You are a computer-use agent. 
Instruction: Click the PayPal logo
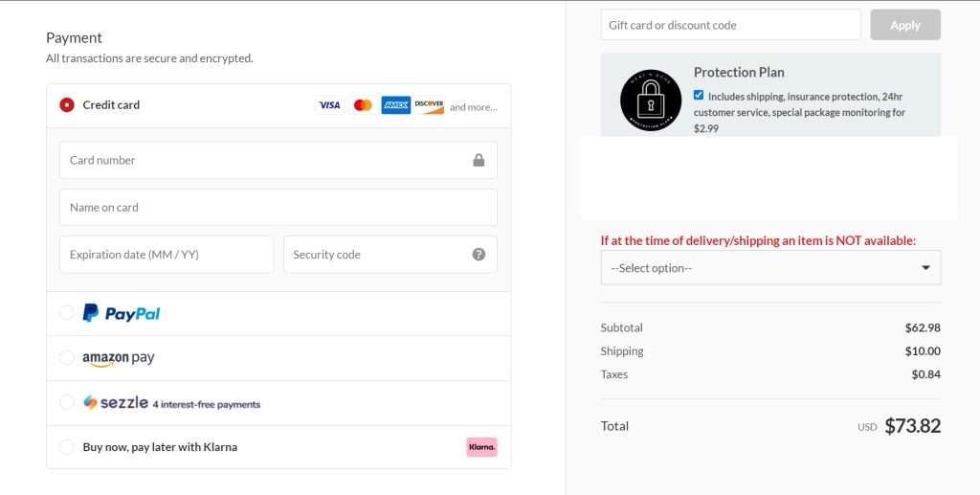(122, 313)
